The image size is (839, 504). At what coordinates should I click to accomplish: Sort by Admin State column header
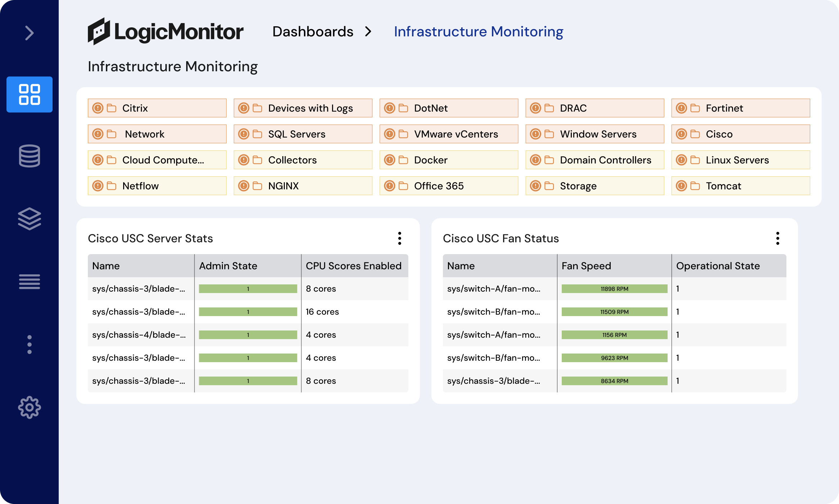248,266
